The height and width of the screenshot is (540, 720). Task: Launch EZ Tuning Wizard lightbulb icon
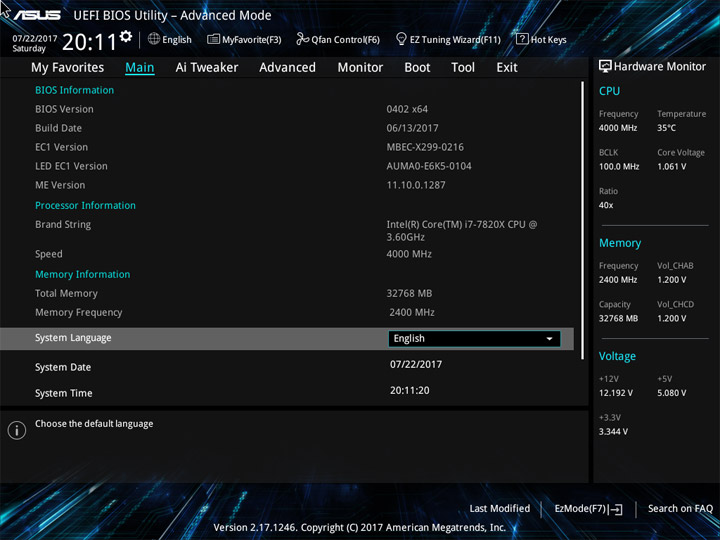coord(401,39)
